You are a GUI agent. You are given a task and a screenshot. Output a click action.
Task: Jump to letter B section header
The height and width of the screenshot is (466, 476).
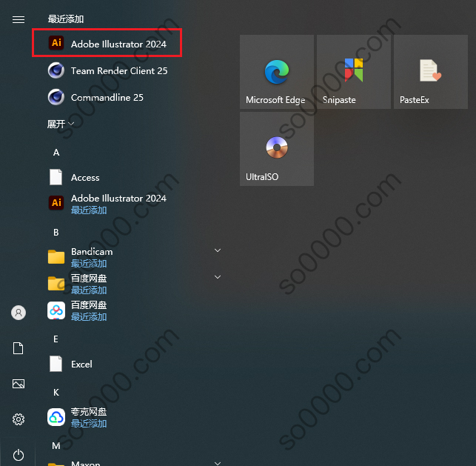[56, 233]
